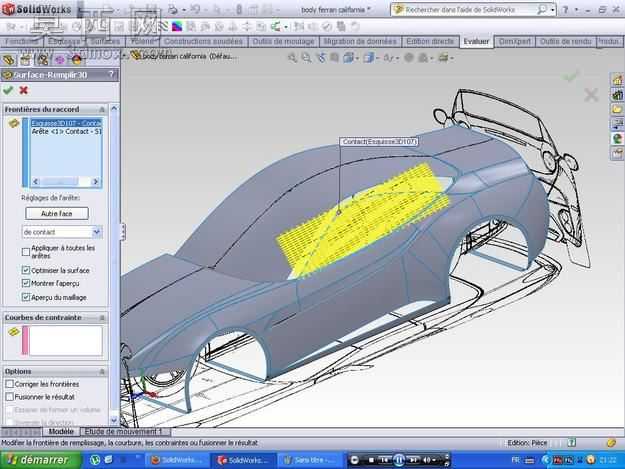This screenshot has width=625, height=469.
Task: Click the previous view icon
Action: [x=321, y=58]
